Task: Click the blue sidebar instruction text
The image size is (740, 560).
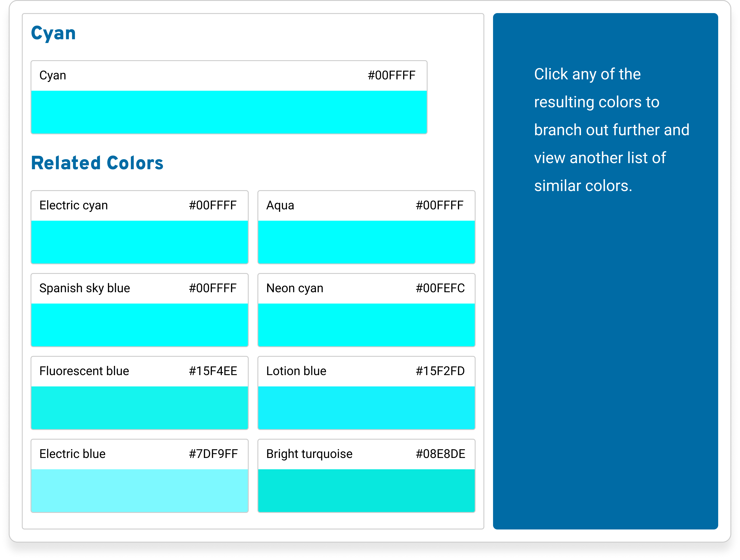Action: coord(612,130)
